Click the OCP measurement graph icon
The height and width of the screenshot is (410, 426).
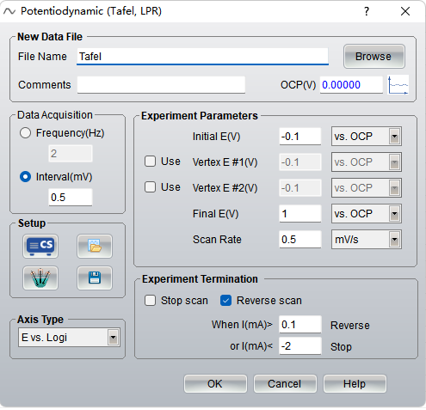click(398, 85)
